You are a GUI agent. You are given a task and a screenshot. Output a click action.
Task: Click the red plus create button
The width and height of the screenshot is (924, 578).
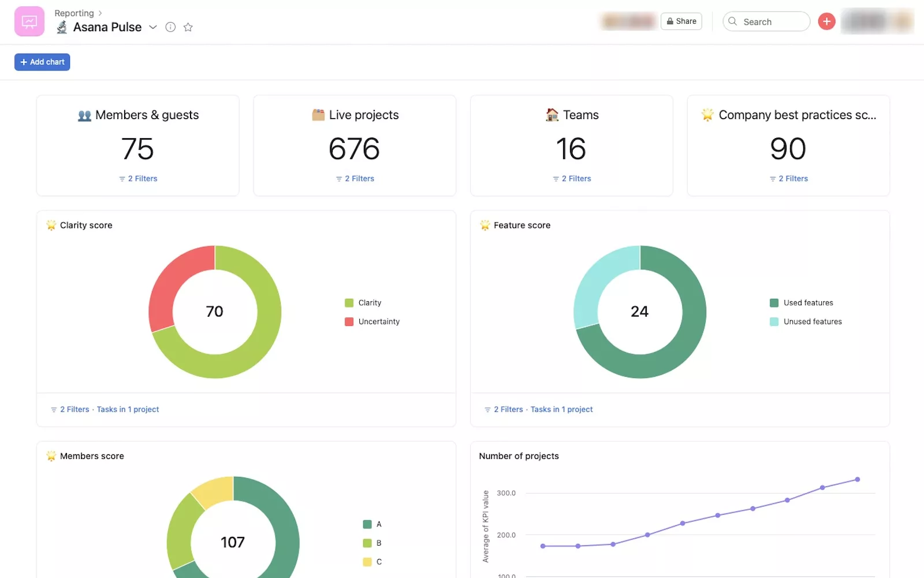coord(826,21)
